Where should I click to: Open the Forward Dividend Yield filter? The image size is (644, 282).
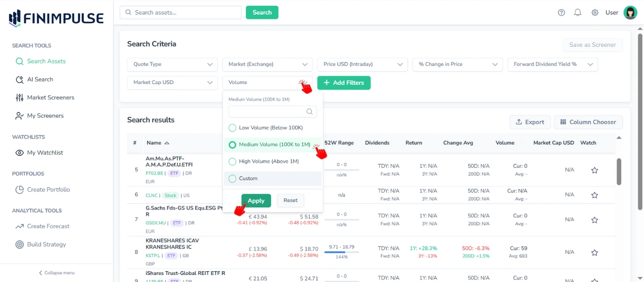553,64
